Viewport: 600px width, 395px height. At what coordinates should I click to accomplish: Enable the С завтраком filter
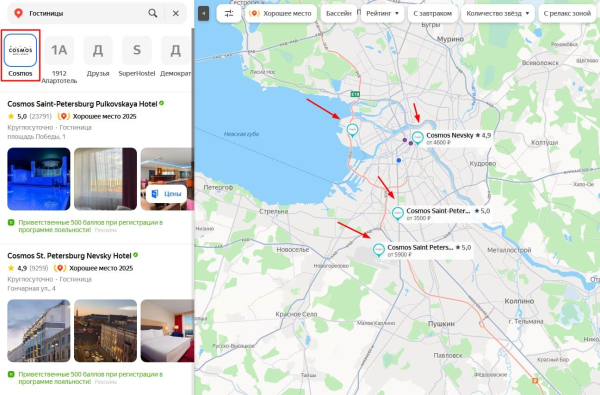point(432,13)
